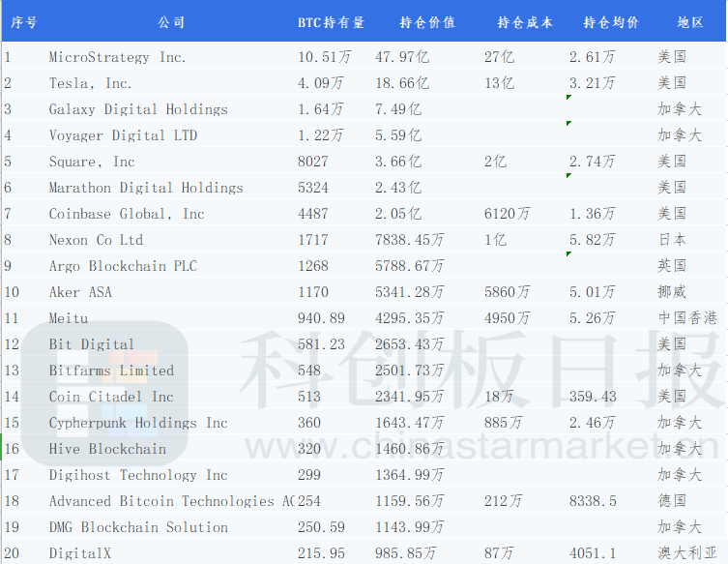Click Meitu's 中国香港 region cell
The height and width of the screenshot is (564, 728).
coord(686,318)
